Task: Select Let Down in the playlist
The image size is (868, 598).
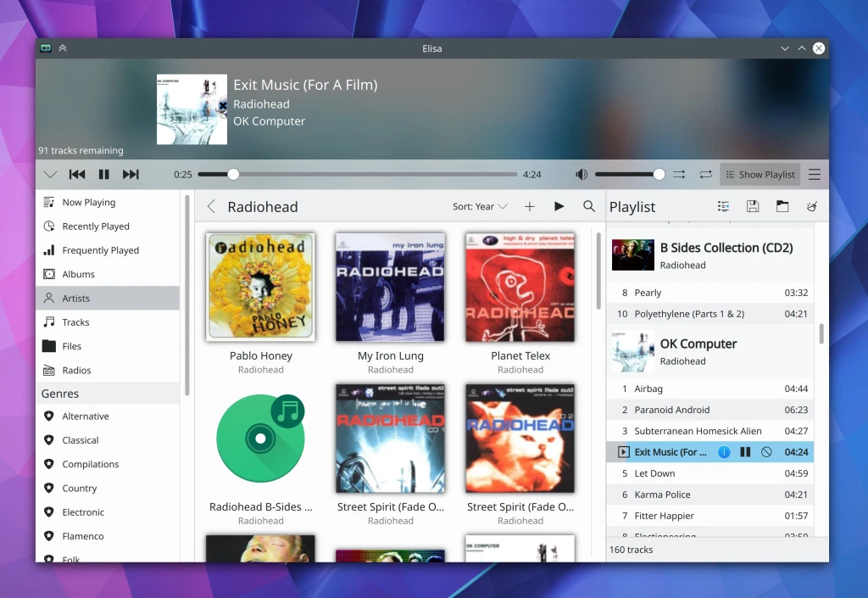Action: click(x=709, y=473)
